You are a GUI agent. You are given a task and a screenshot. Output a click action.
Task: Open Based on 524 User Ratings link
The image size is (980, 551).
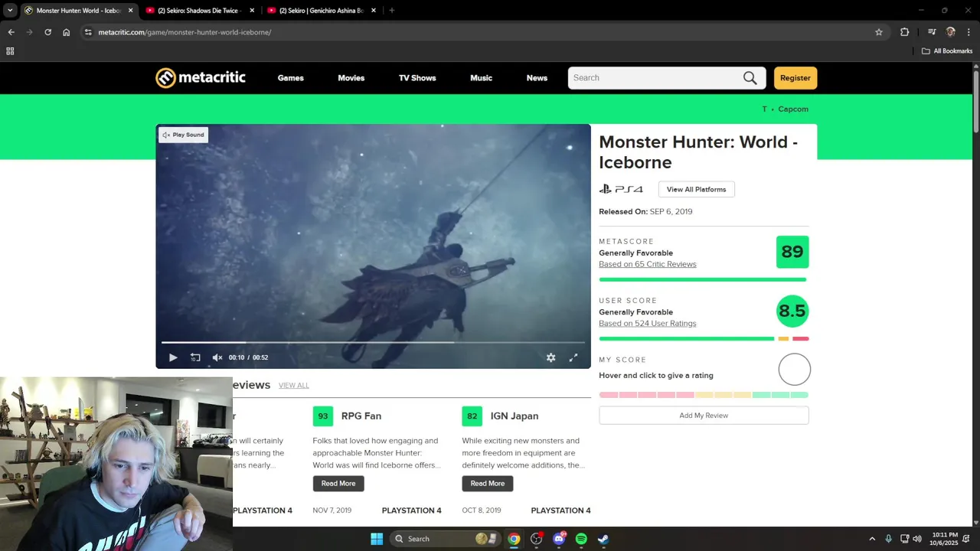[648, 324]
